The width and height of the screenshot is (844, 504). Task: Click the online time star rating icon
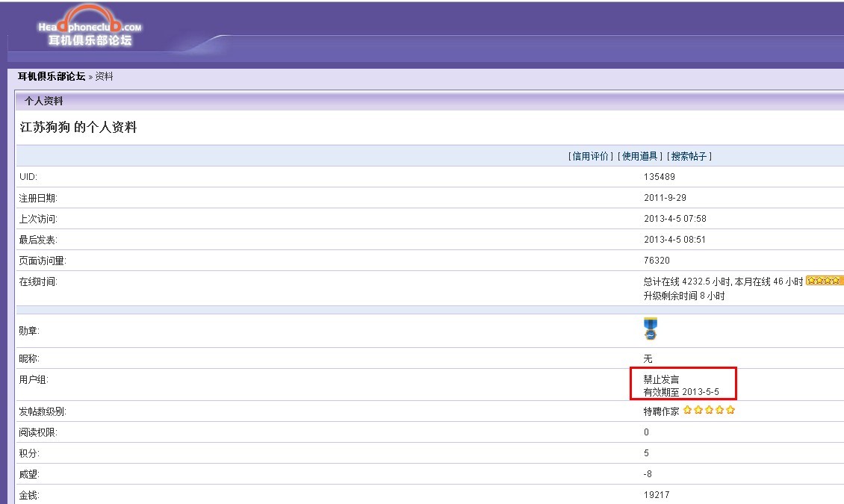coord(825,280)
